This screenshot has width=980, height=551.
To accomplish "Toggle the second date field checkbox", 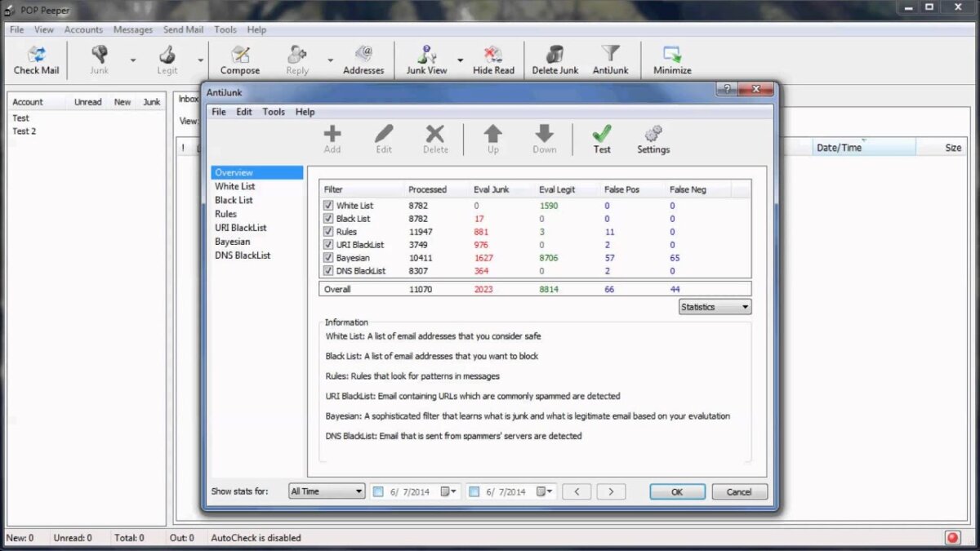I will click(474, 492).
